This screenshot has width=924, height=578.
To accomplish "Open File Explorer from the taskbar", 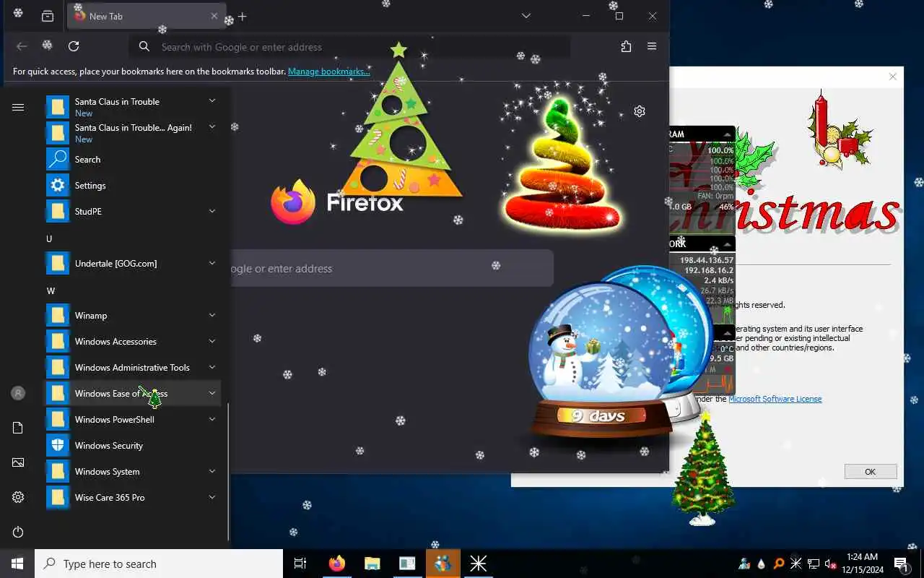I will pyautogui.click(x=372, y=564).
